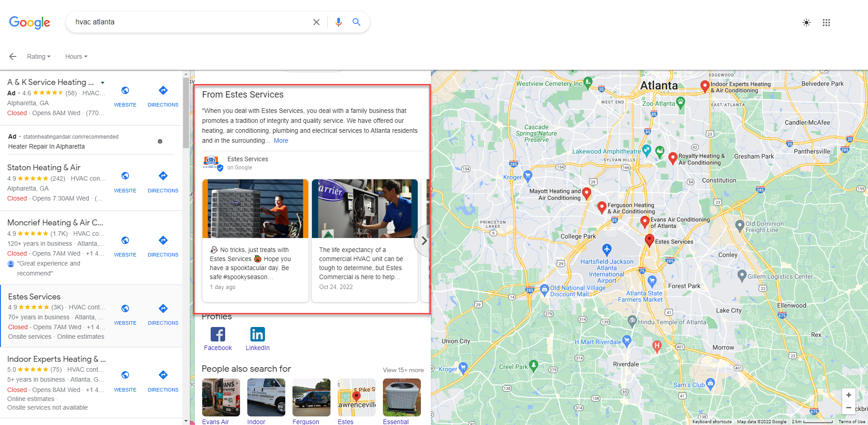868x425 pixels.
Task: Get directions to Estes Services
Action: click(163, 308)
